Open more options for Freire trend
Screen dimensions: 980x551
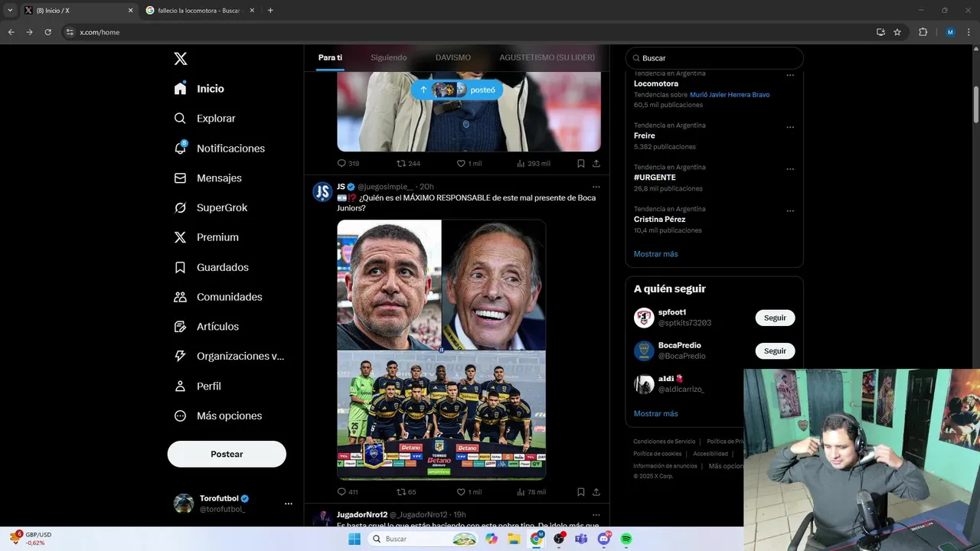pos(790,127)
